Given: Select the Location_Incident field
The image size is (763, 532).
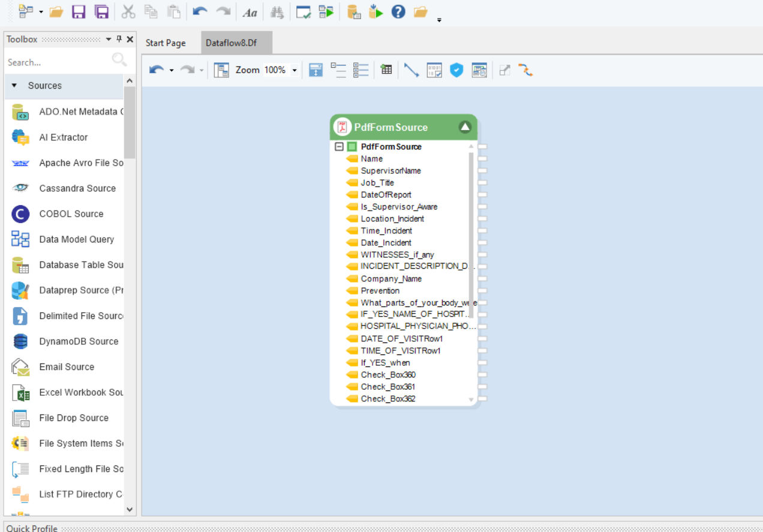Looking at the screenshot, I should pyautogui.click(x=392, y=218).
